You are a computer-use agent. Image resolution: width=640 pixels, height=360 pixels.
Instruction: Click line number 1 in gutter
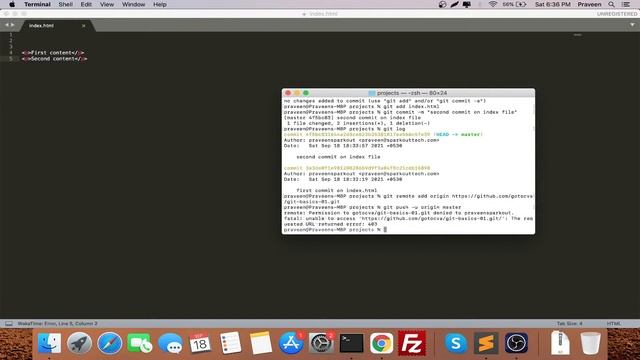coord(11,34)
